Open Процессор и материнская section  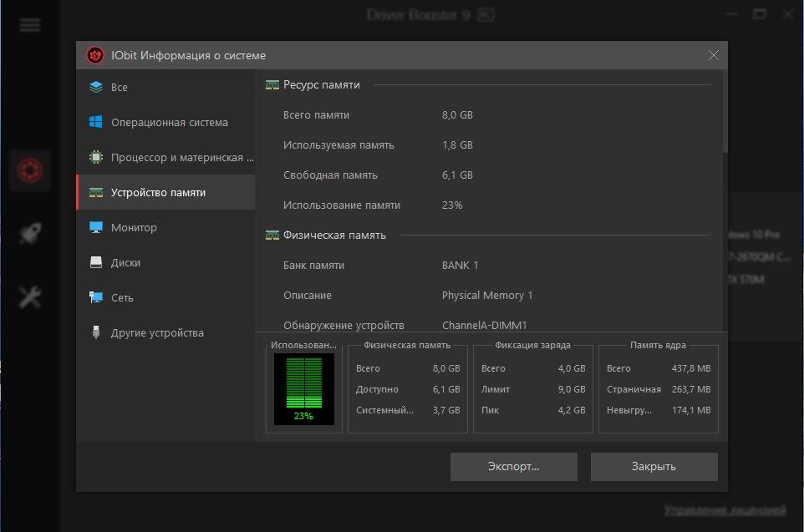tap(165, 157)
